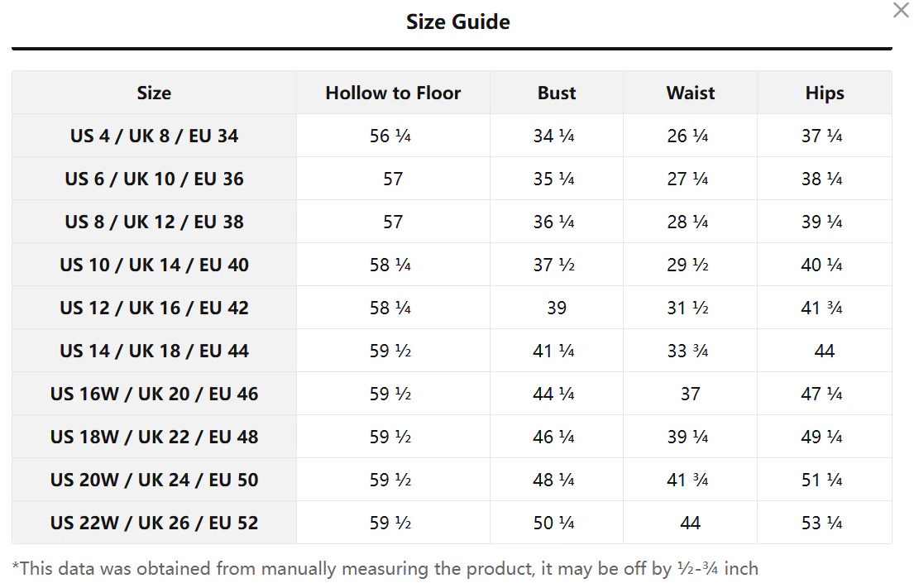Select the US 12 / UK 16 row

(154, 308)
